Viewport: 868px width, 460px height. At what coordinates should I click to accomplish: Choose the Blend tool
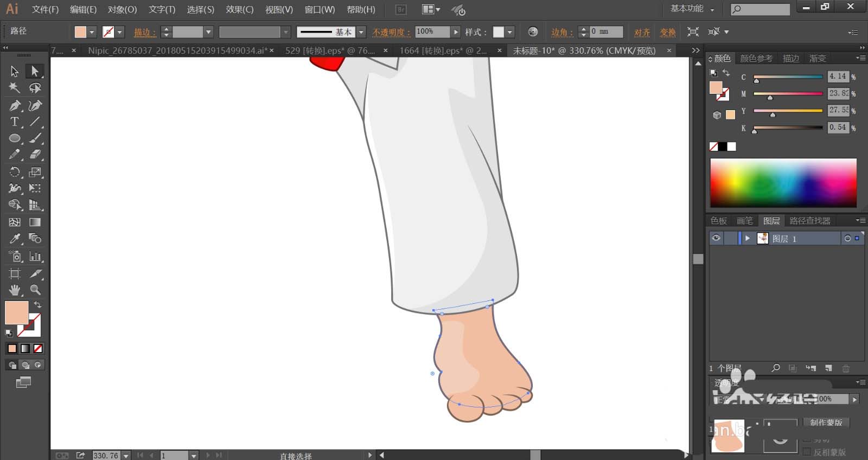click(35, 239)
